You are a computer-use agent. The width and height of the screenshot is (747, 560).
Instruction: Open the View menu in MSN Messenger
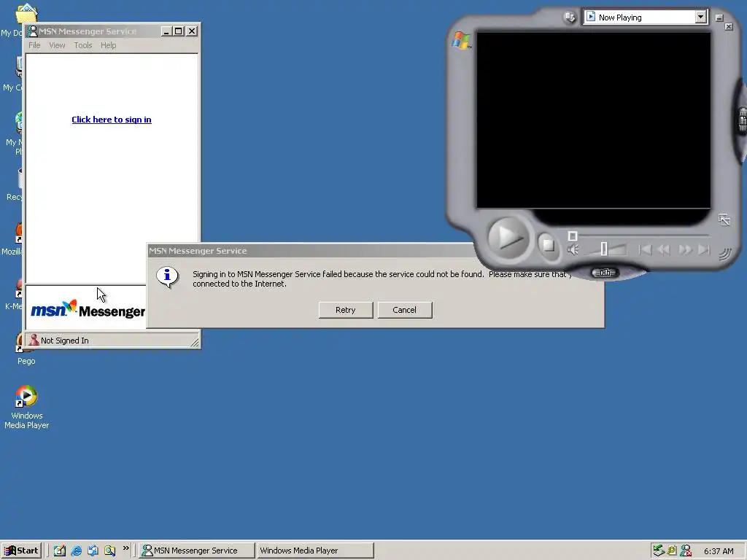click(57, 45)
